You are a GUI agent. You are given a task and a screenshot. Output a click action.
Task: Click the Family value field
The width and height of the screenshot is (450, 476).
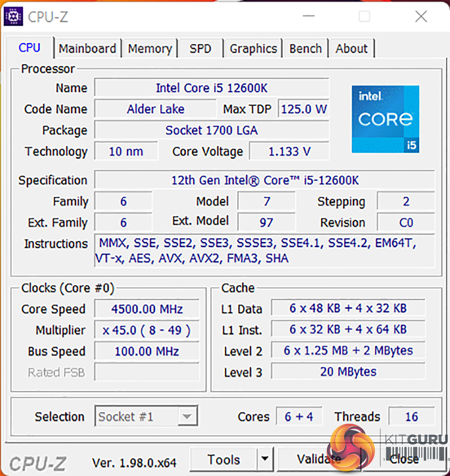tap(123, 201)
